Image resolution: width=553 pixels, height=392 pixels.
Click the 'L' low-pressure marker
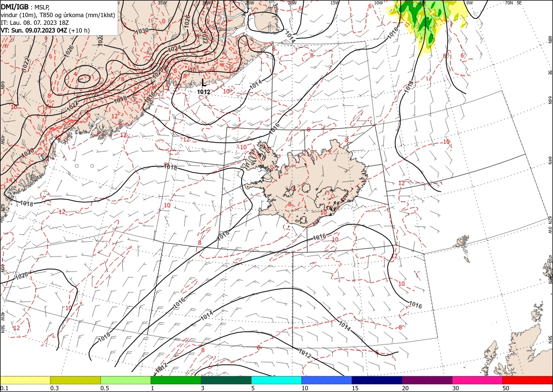[x=204, y=83]
